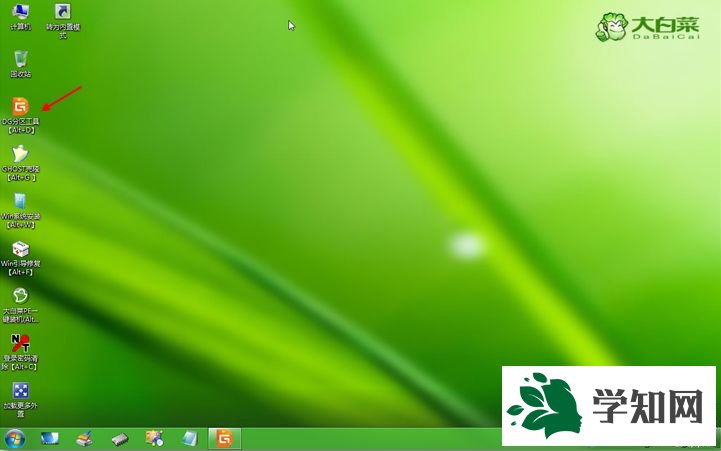721x451 pixels.
Task: Open the blue arrow shortcut icon
Action: [x=63, y=20]
